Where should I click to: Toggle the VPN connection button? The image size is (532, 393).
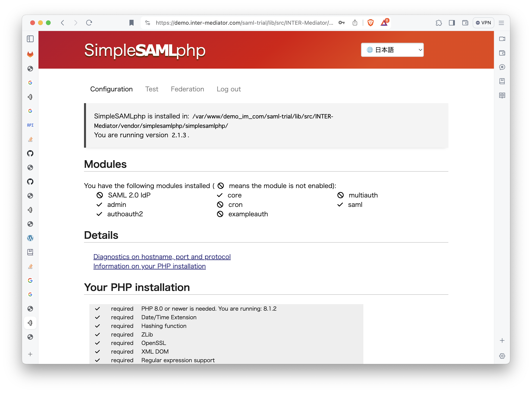click(483, 23)
